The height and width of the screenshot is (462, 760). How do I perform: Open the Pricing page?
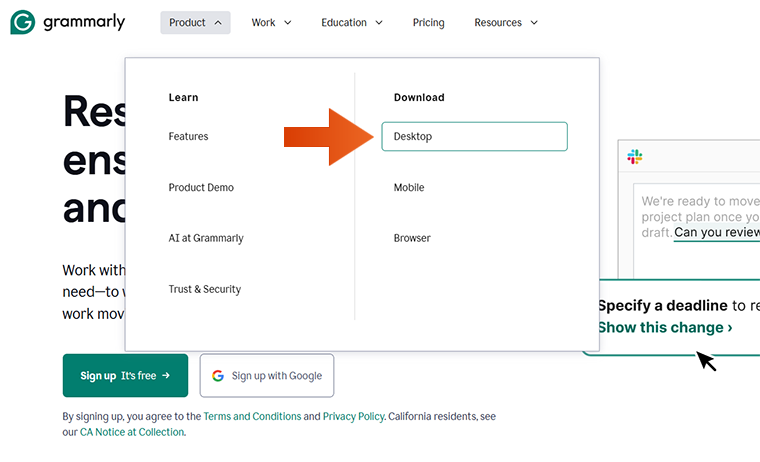[x=428, y=23]
